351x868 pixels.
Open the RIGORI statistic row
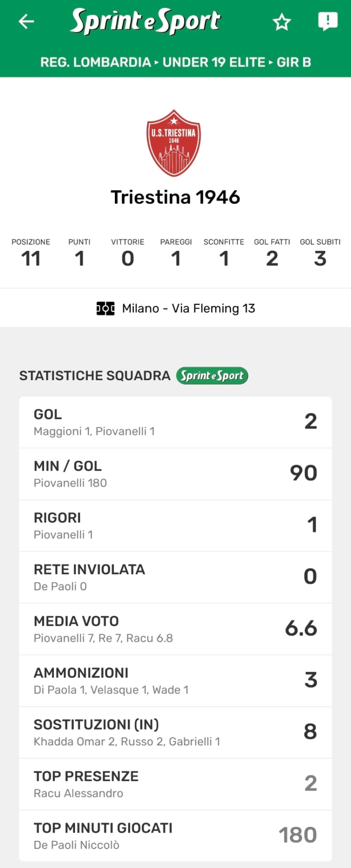click(x=175, y=526)
